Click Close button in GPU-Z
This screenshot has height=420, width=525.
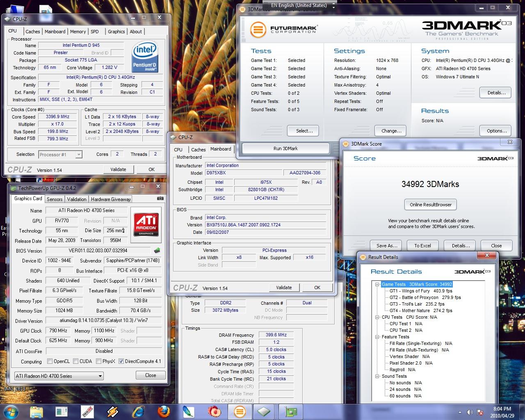pyautogui.click(x=151, y=375)
